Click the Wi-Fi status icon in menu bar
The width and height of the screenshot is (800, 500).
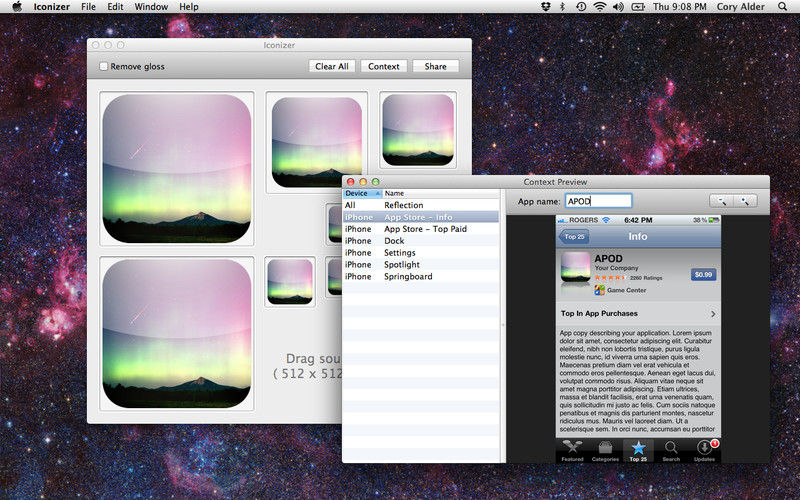point(600,7)
